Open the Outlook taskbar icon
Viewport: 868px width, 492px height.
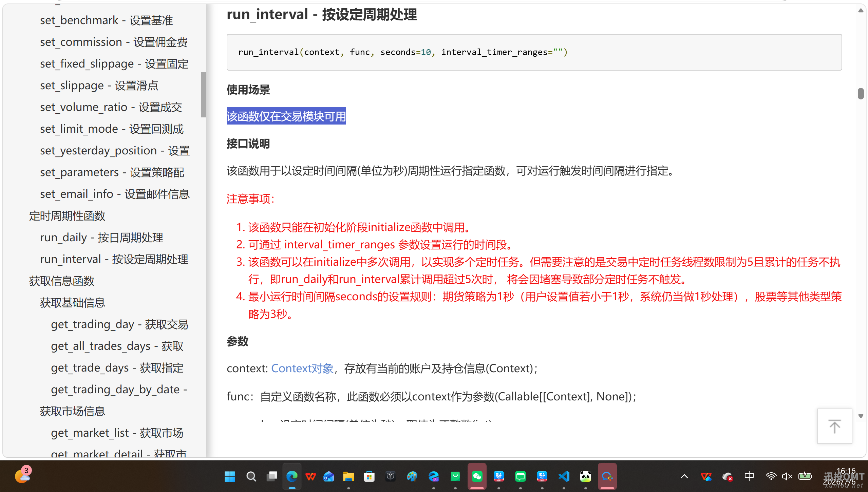pyautogui.click(x=329, y=476)
